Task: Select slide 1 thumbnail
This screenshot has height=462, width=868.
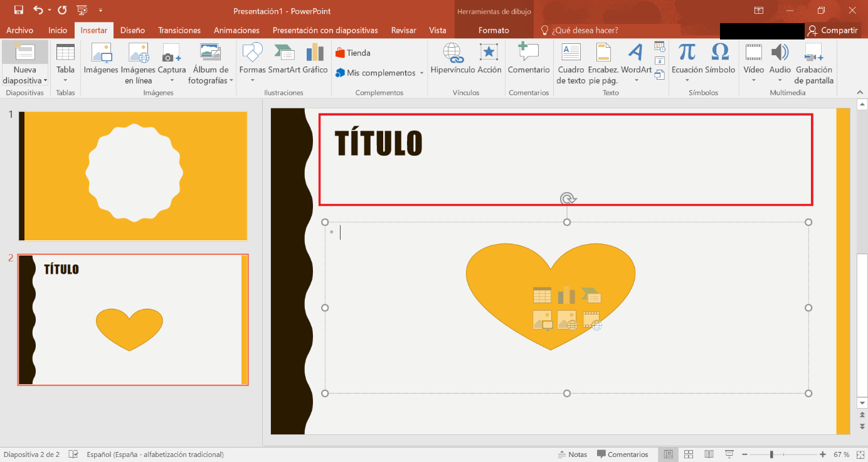Action: coord(133,176)
